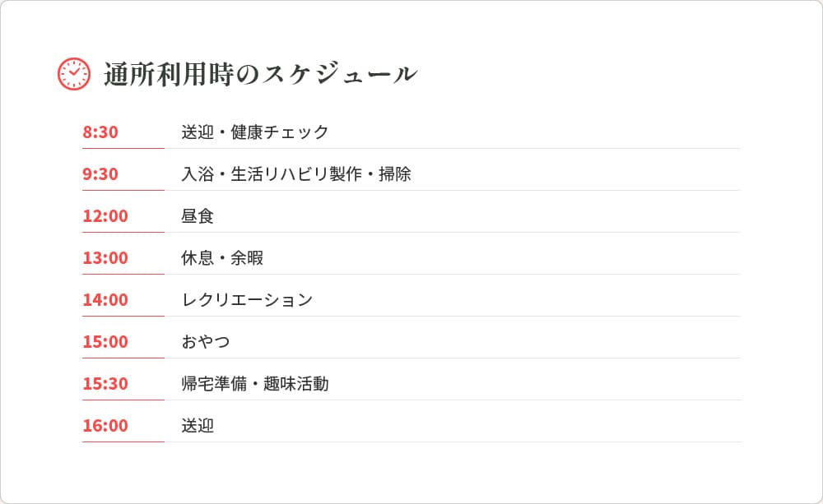The image size is (823, 504).
Task: Click the 休息・余暇 entry
Action: coord(222,258)
